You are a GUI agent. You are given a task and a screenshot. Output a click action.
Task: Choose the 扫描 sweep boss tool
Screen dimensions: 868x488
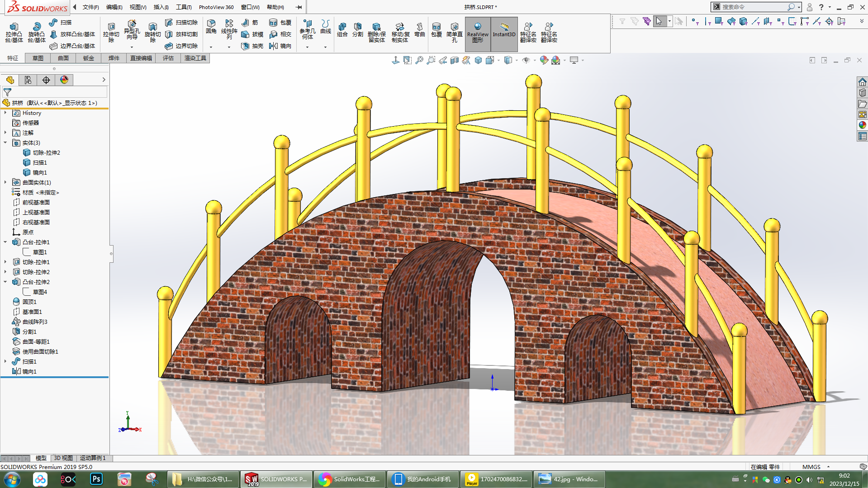pos(61,23)
